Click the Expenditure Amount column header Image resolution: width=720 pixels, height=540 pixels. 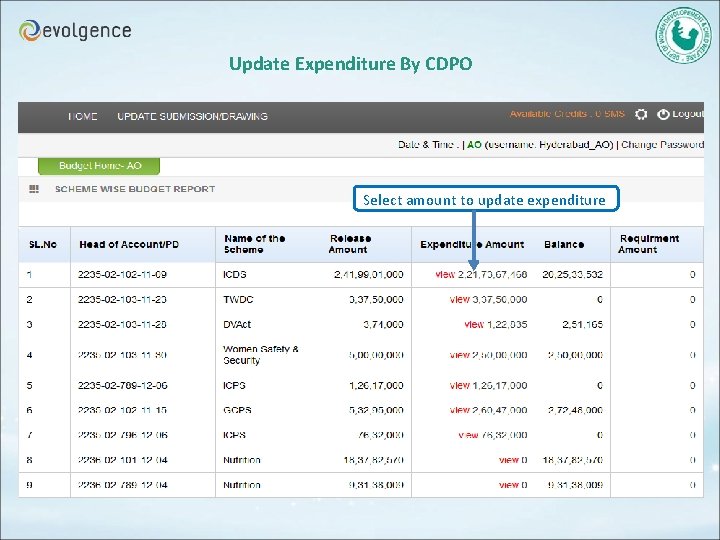[472, 244]
